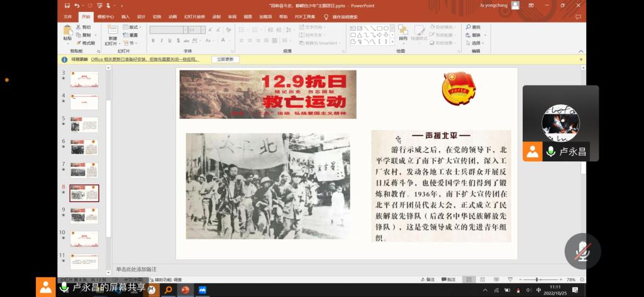This screenshot has height=297, width=644.
Task: Click the 78% zoom level
Action: point(571,279)
